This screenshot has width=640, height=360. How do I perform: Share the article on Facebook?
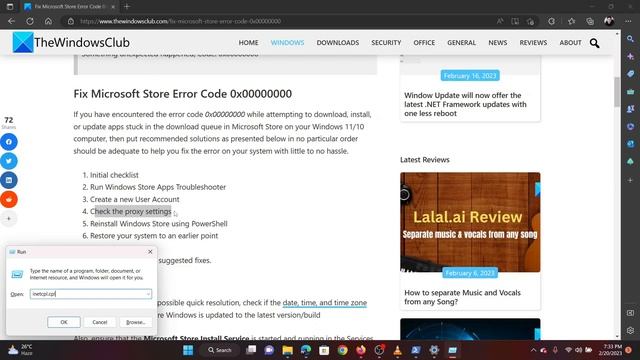click(9, 142)
